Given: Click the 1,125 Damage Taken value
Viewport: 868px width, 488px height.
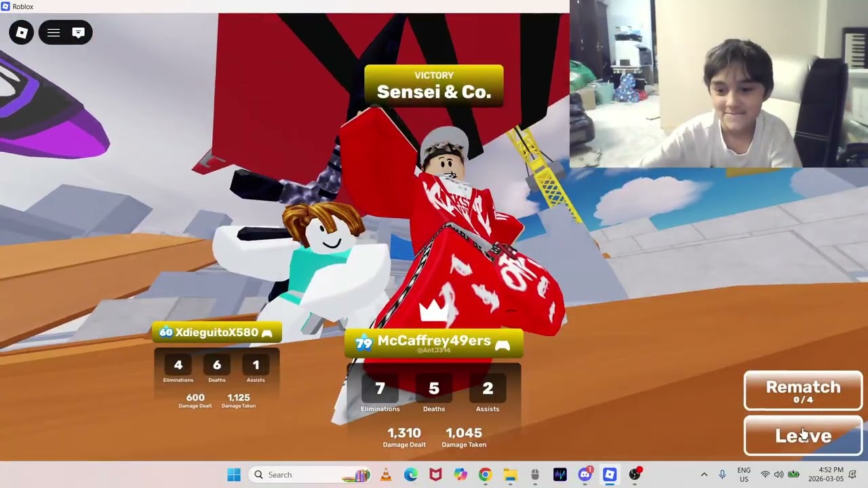Looking at the screenshot, I should pos(239,398).
